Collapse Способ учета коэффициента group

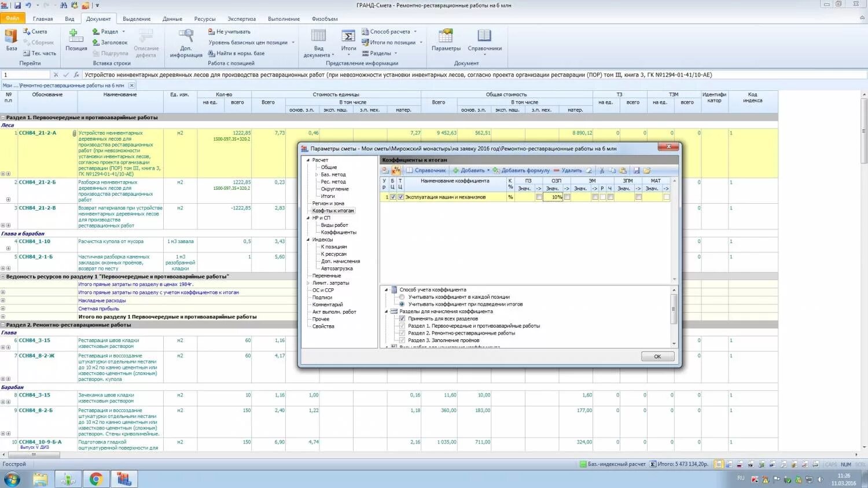click(x=387, y=289)
